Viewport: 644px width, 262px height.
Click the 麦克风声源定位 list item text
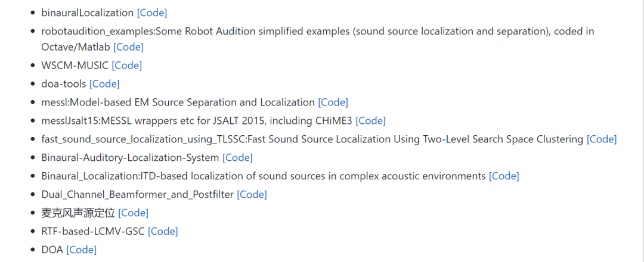pos(78,213)
